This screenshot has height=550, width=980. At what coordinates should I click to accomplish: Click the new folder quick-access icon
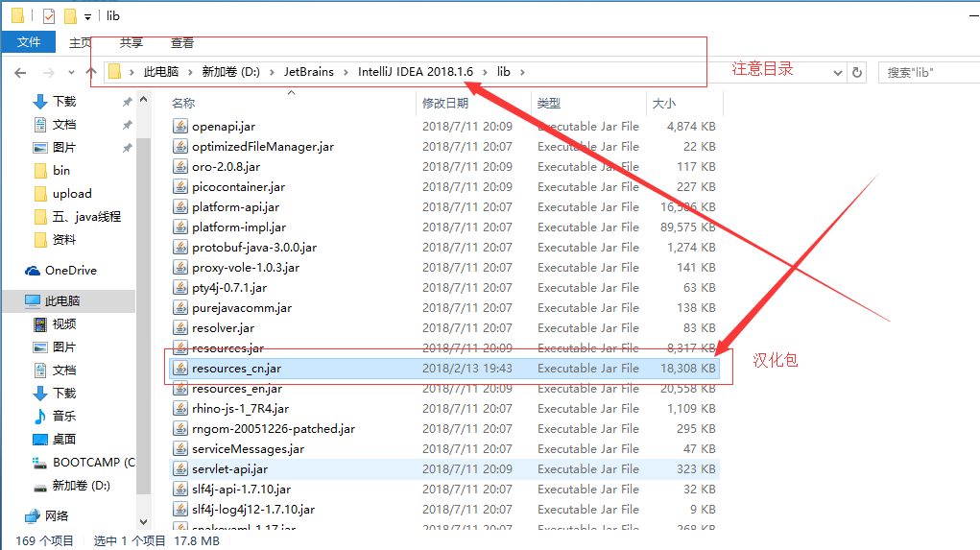coord(71,15)
